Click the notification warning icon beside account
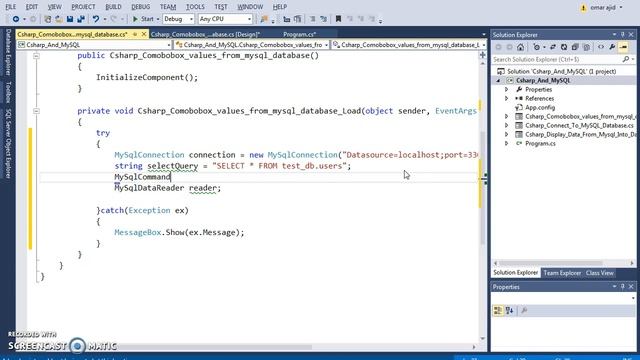Viewport: 640px width, 360px height. (x=583, y=7)
